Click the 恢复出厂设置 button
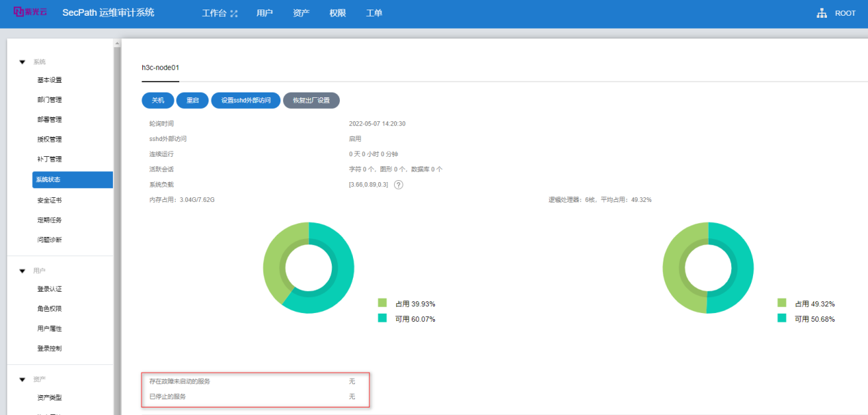 pyautogui.click(x=311, y=101)
